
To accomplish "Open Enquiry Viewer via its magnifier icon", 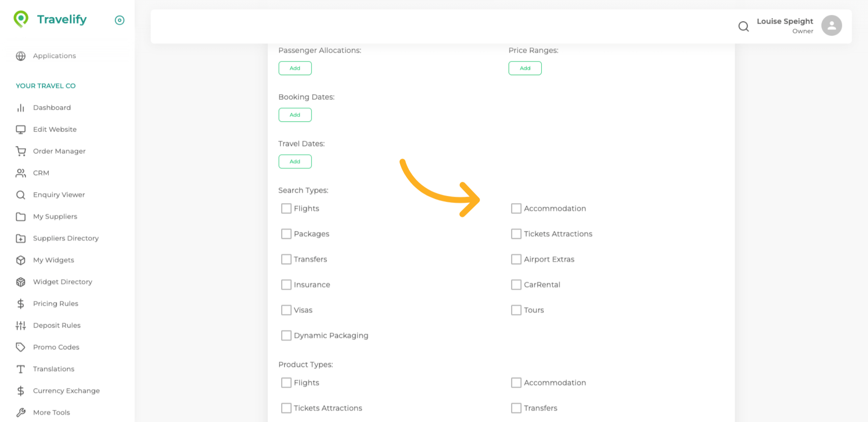I will click(x=21, y=194).
